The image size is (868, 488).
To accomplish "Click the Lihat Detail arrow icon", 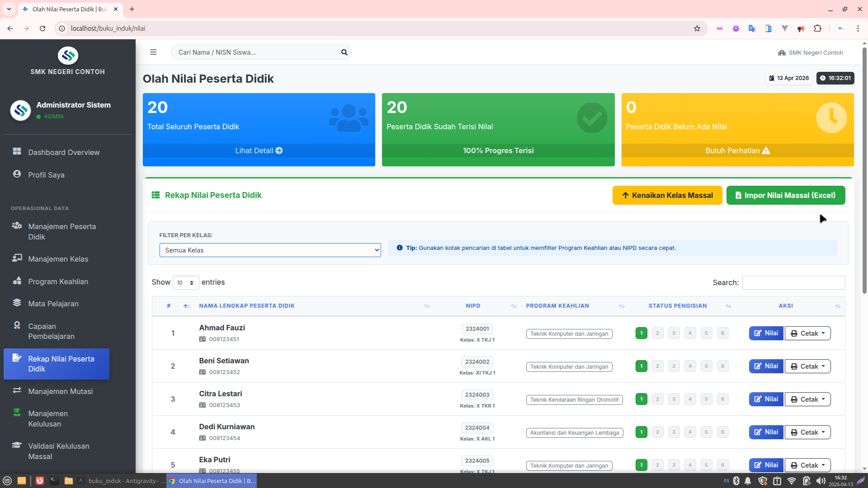I will pyautogui.click(x=279, y=150).
